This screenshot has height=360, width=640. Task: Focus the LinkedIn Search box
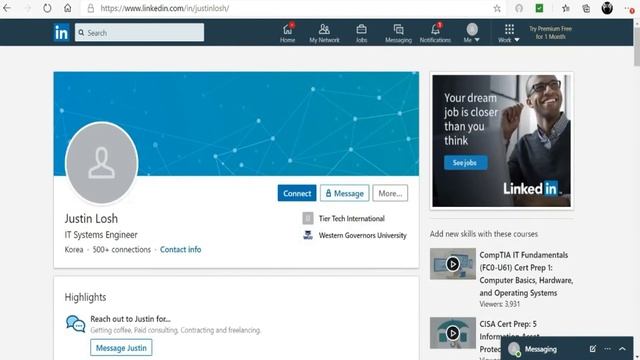139,32
